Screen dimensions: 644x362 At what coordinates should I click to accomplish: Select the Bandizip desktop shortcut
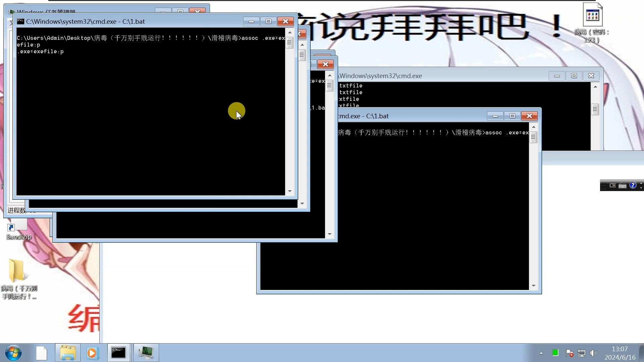coord(19,230)
